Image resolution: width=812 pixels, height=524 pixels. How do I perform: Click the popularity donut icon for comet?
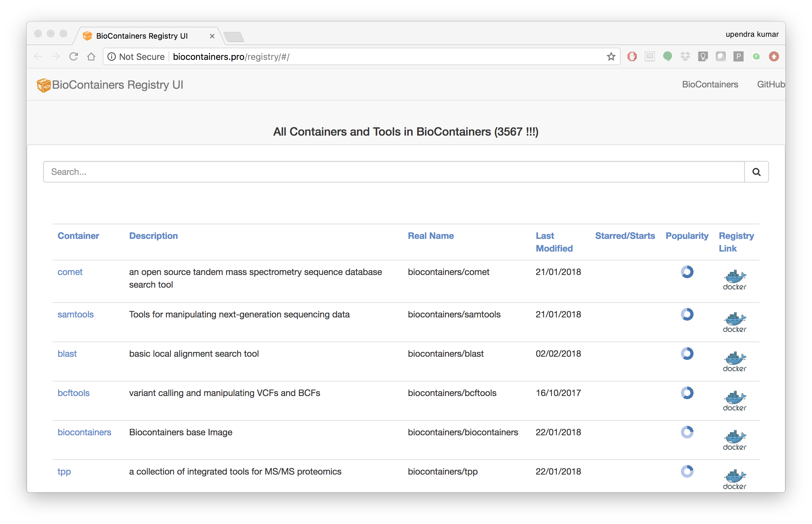(x=687, y=272)
